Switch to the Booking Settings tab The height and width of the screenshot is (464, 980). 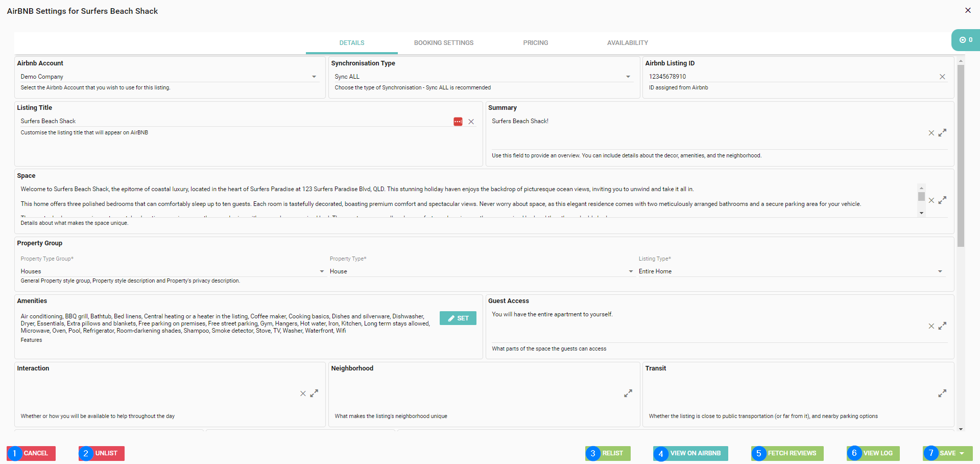pyautogui.click(x=443, y=43)
